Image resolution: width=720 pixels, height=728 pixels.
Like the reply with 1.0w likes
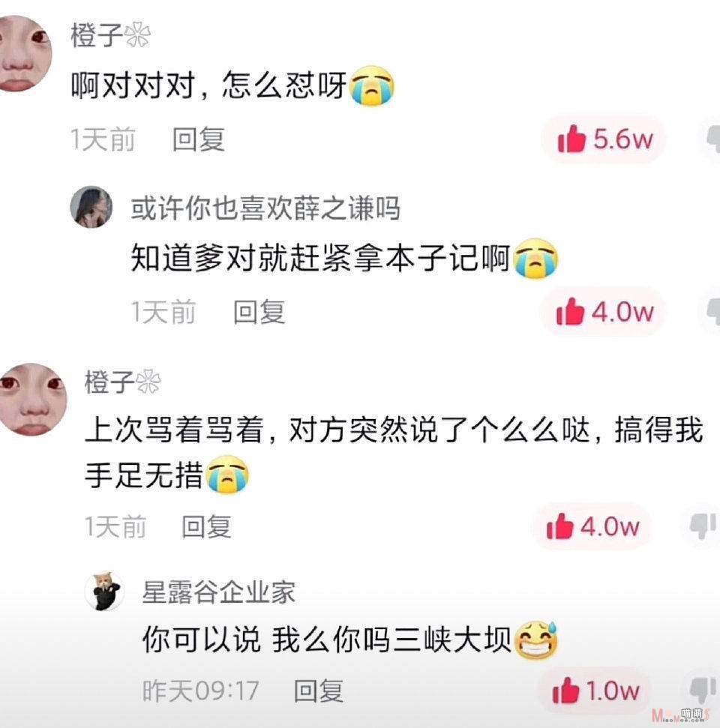(x=595, y=691)
